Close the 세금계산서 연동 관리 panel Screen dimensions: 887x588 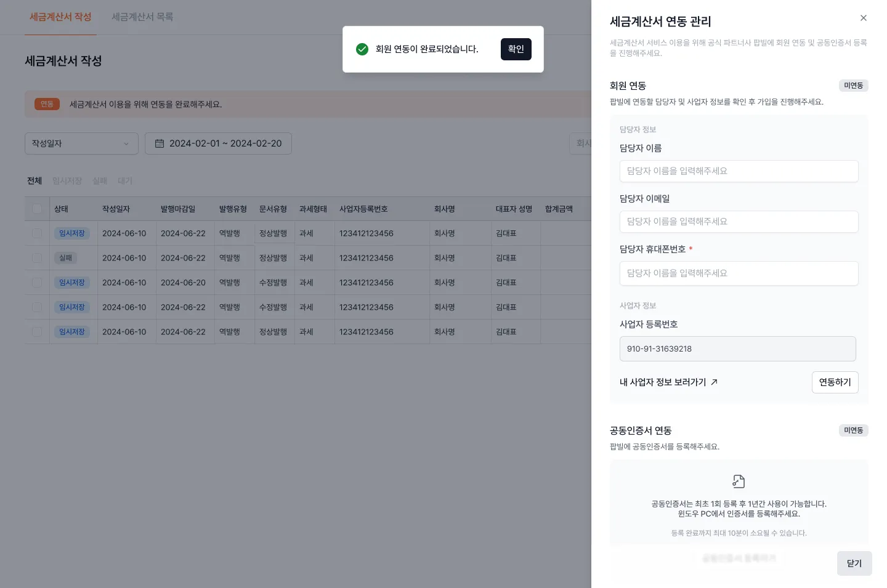pyautogui.click(x=864, y=18)
